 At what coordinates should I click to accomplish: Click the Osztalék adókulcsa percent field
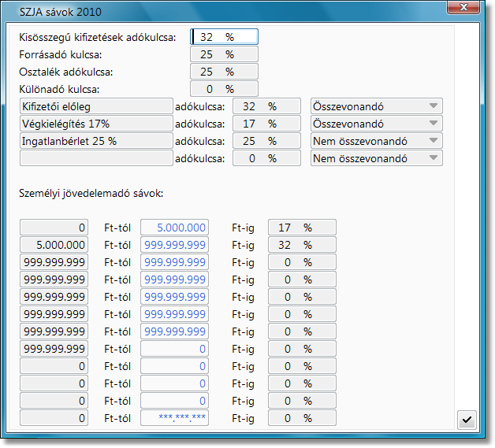pos(224,72)
